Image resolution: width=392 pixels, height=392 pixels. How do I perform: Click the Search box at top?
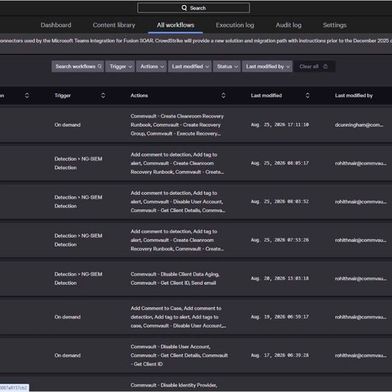click(193, 8)
